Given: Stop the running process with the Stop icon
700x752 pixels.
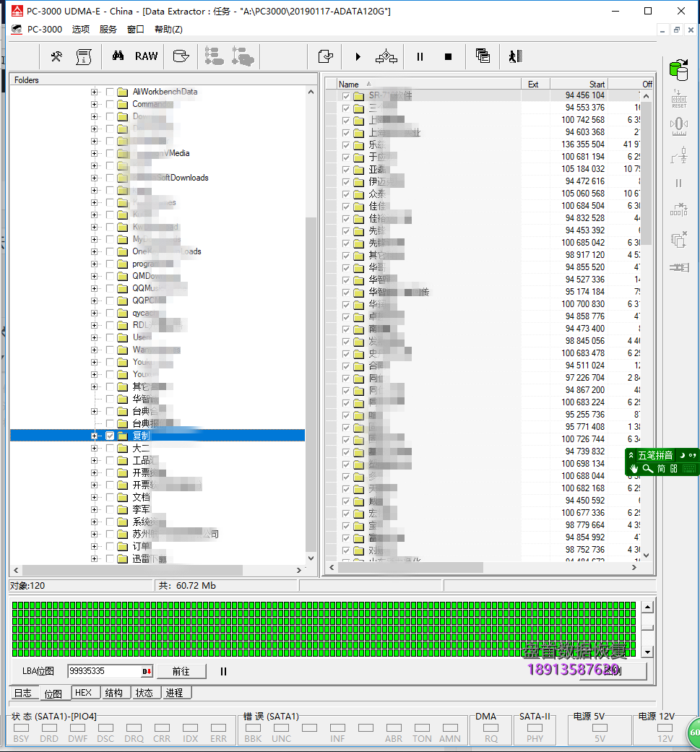Looking at the screenshot, I should 447,56.
